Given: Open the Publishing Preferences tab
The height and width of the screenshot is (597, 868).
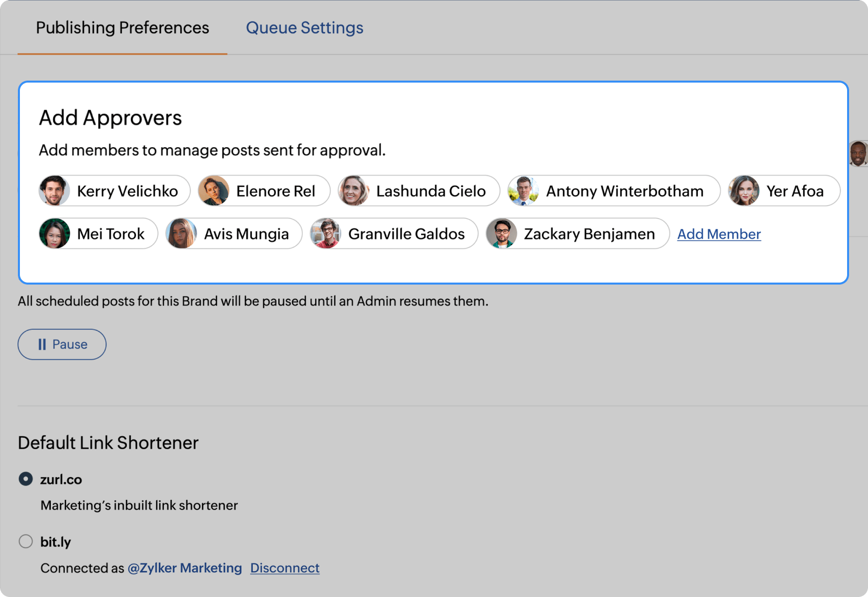Looking at the screenshot, I should 122,28.
